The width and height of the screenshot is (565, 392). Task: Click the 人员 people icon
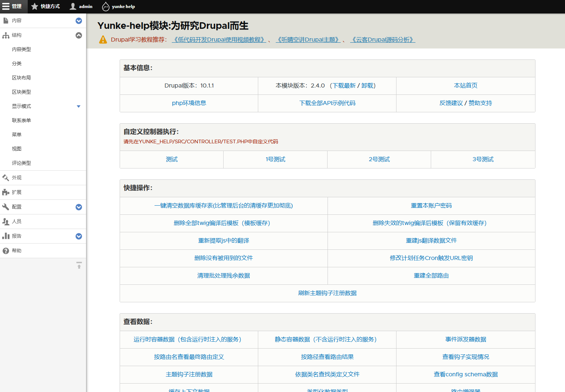(x=6, y=221)
